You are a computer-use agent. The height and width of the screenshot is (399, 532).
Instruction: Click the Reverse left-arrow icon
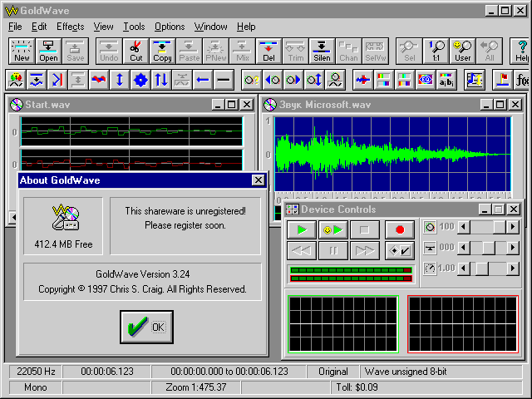click(x=203, y=80)
